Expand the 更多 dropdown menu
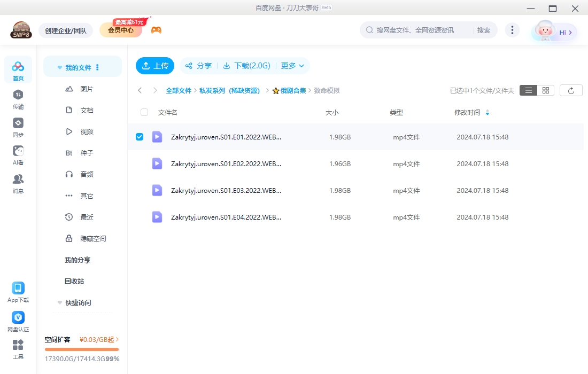Screen dimensions: 588x374 [292, 66]
